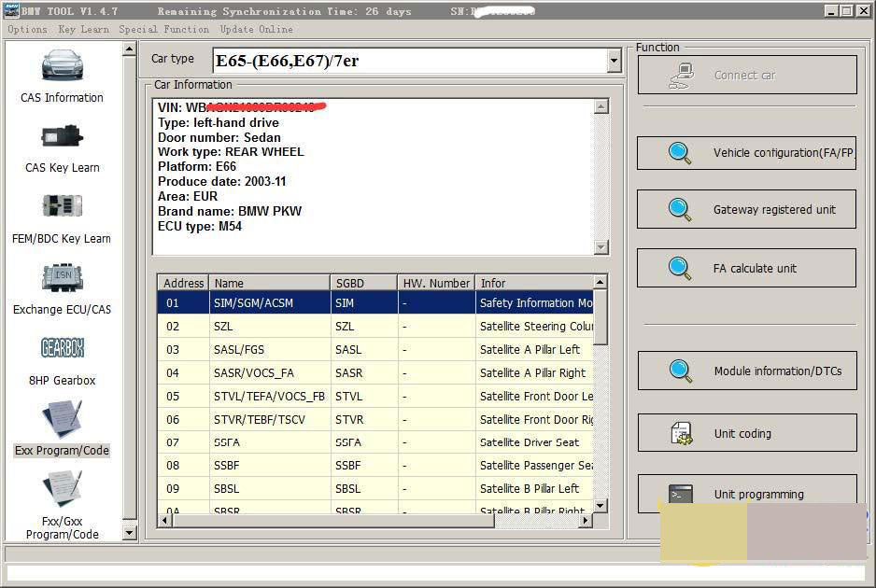Click the Unit programming button

[x=747, y=494]
